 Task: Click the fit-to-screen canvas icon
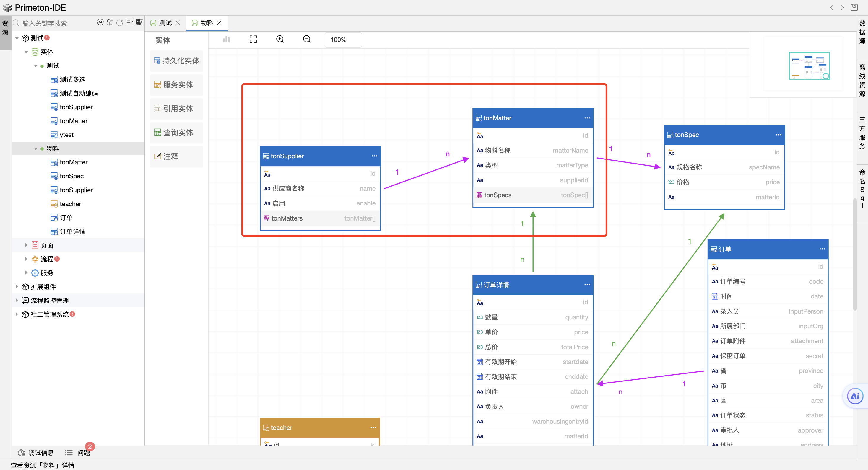(253, 39)
